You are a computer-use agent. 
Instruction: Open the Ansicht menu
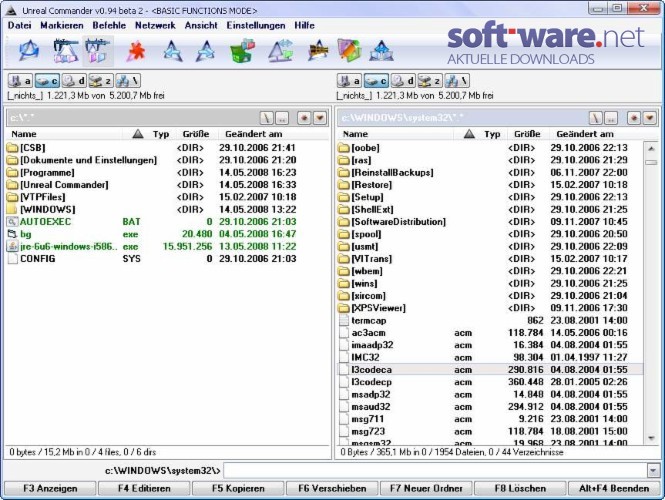pos(201,25)
